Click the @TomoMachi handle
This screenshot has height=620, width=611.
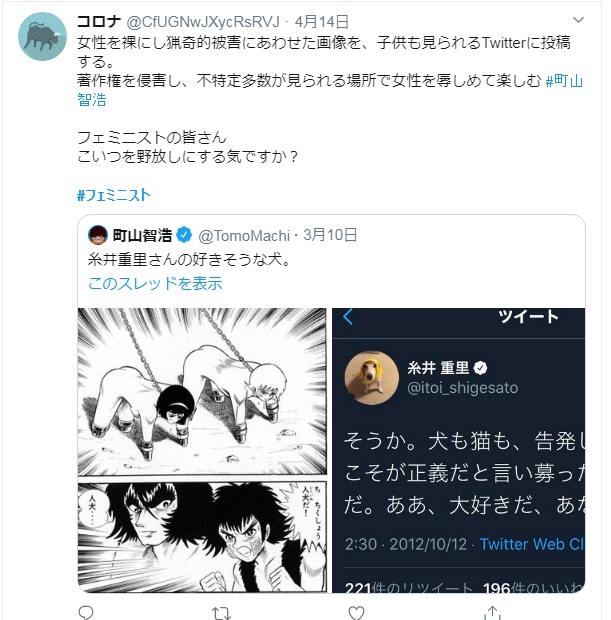pos(244,236)
